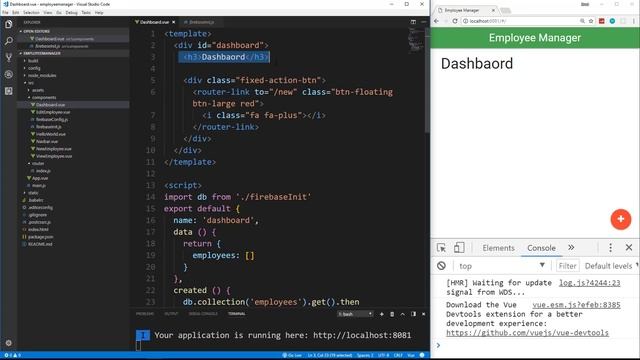Open the Default levels dropdown in console

pyautogui.click(x=611, y=266)
